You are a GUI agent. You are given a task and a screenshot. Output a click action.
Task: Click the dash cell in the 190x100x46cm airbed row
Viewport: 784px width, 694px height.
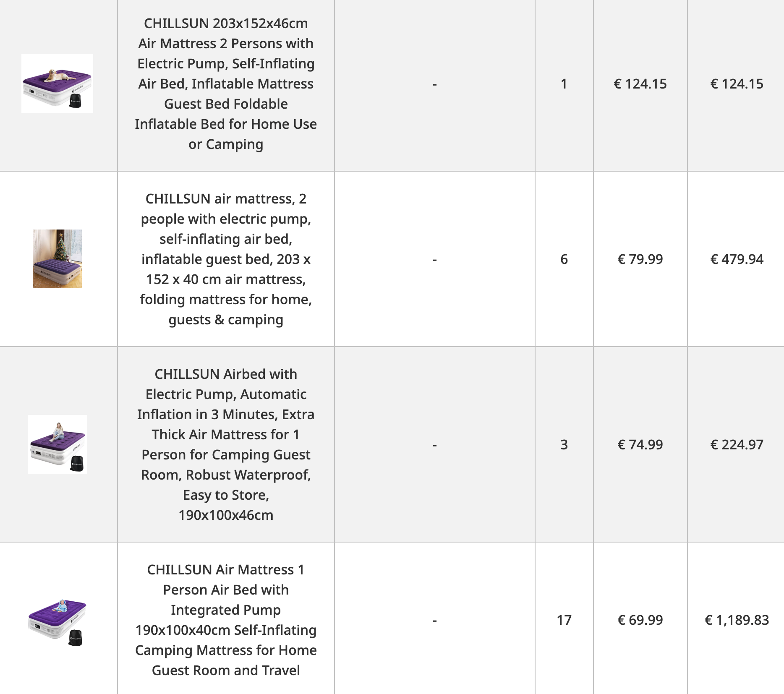point(435,445)
